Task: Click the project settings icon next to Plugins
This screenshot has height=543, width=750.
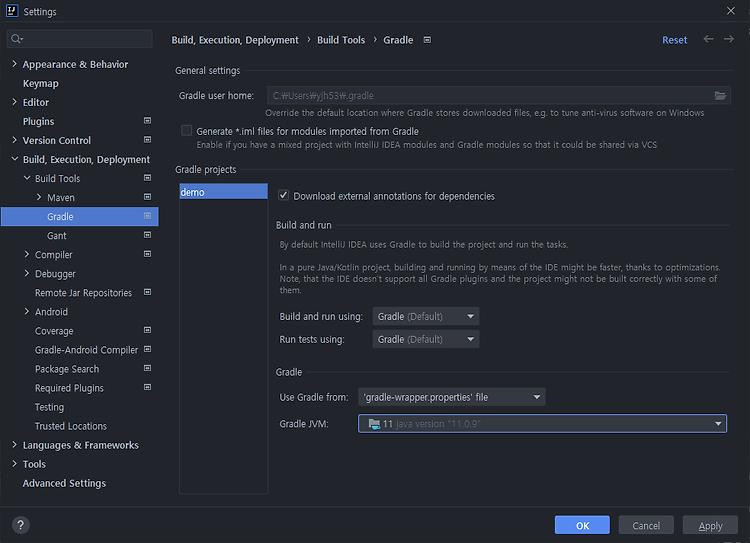Action: [147, 121]
